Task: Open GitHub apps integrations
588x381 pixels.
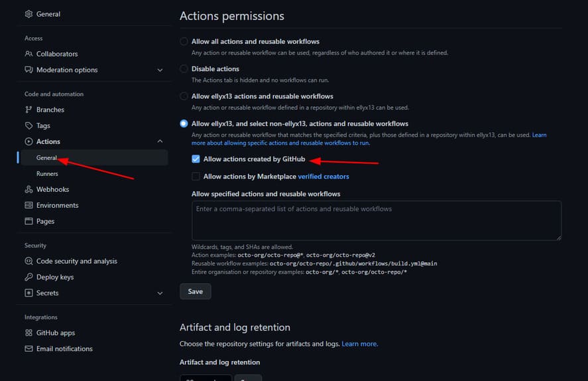Action: [56, 333]
